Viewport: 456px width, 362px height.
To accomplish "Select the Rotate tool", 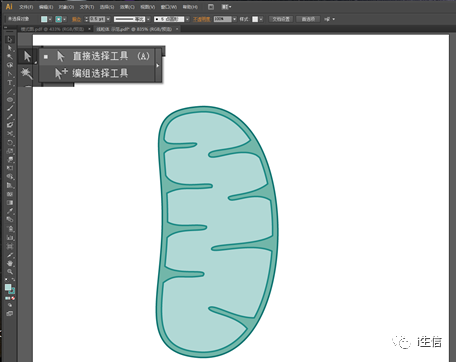I will click(10, 143).
